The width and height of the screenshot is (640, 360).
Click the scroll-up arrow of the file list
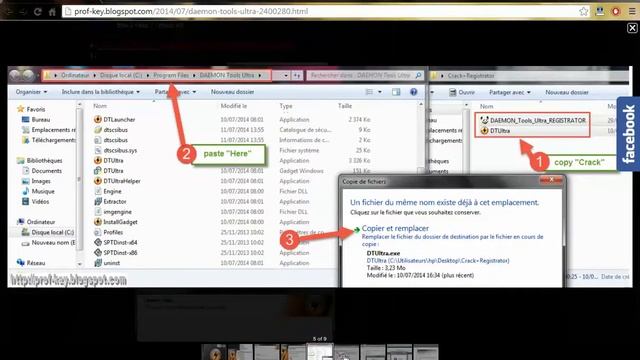420,105
